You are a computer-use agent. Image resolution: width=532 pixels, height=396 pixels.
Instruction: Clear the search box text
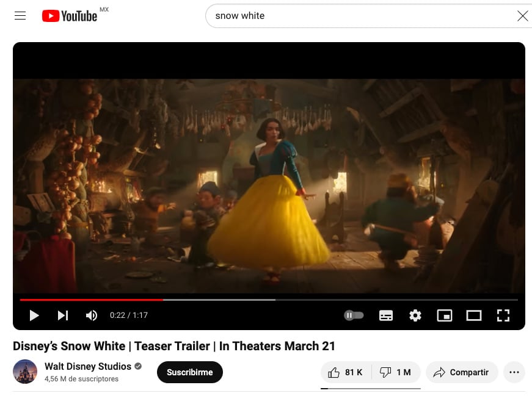(x=522, y=16)
